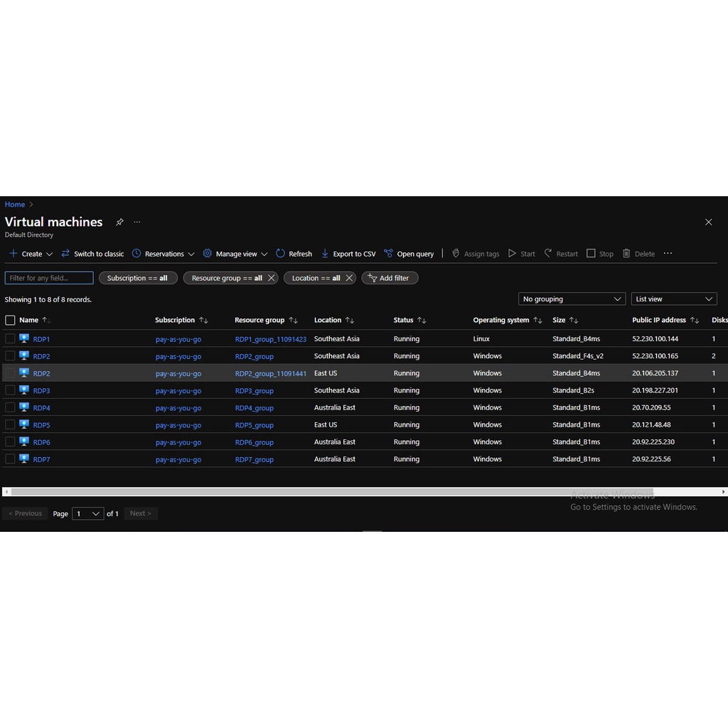
Task: Click the Refresh icon in toolbar
Action: 280,254
